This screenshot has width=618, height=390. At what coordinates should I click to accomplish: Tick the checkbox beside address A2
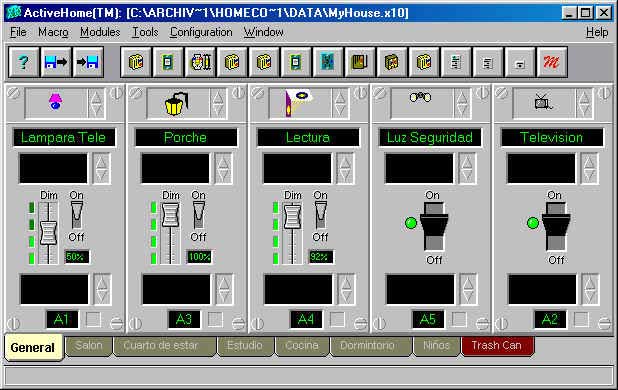click(x=581, y=319)
